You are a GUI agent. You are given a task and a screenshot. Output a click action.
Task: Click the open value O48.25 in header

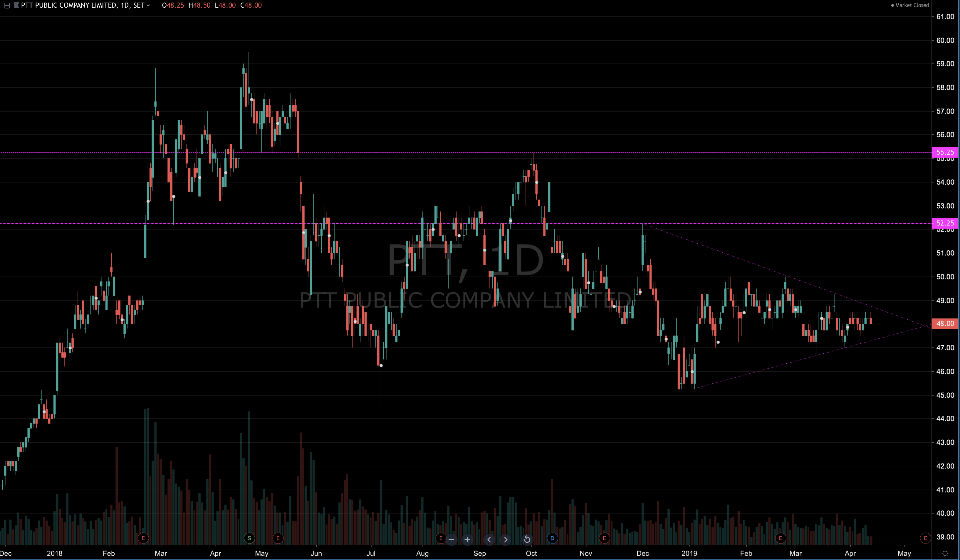(x=173, y=5)
